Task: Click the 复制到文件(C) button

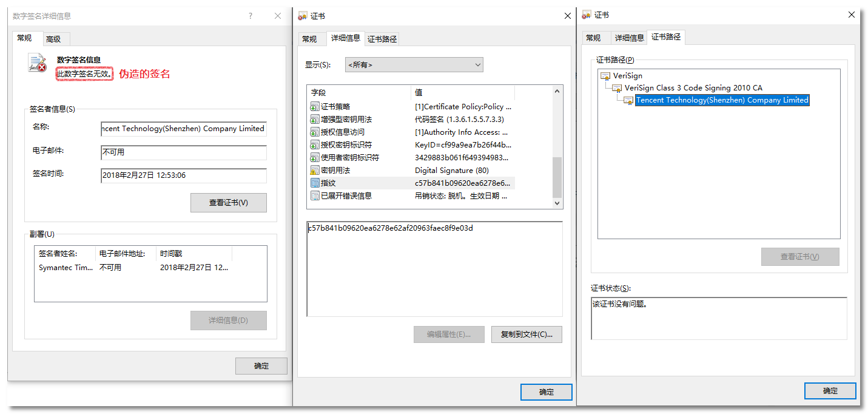Action: (x=527, y=334)
